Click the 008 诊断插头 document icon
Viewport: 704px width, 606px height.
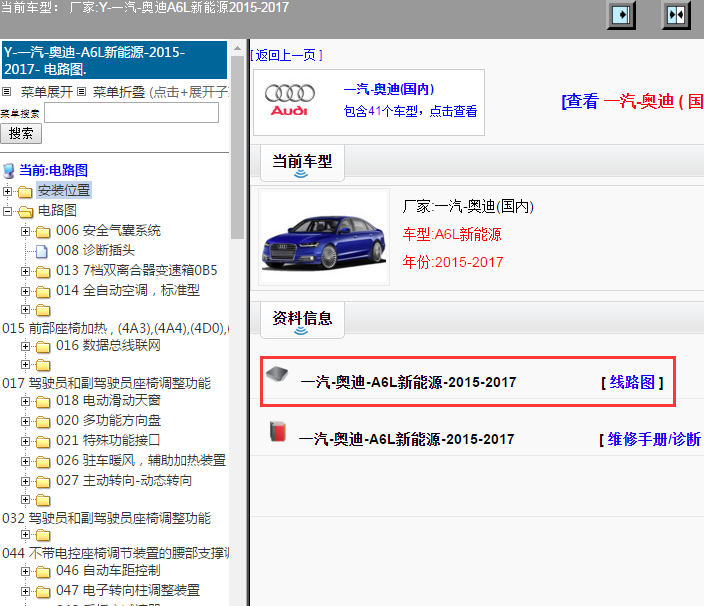pos(42,251)
